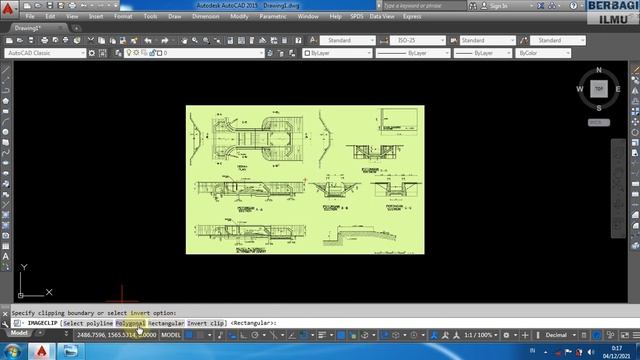The height and width of the screenshot is (360, 640).
Task: Open the Modify menu
Action: (239, 17)
